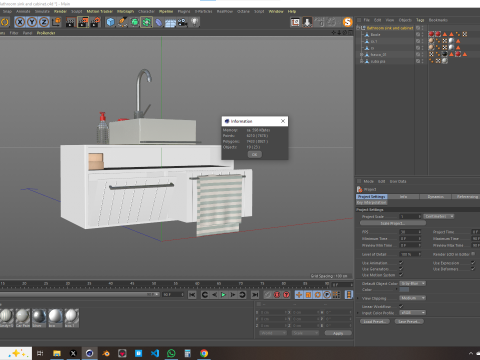The width and height of the screenshot is (480, 360).
Task: Click the default object Color swatch
Action: click(404, 290)
